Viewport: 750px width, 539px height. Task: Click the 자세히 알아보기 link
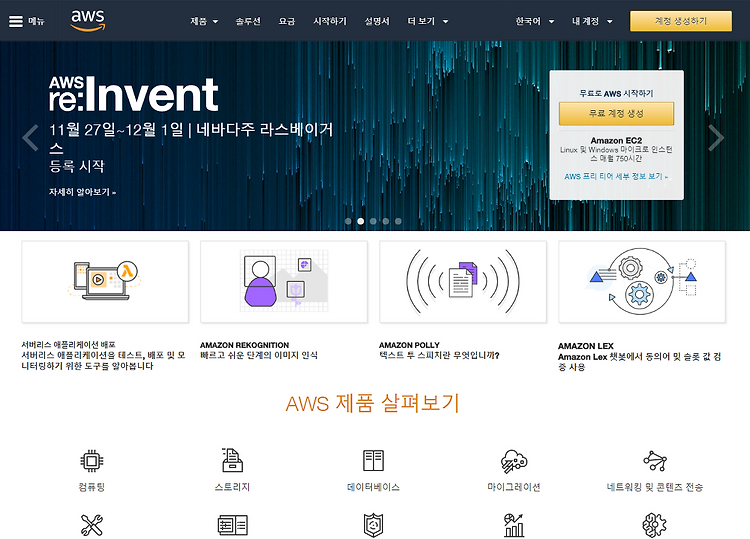82,192
